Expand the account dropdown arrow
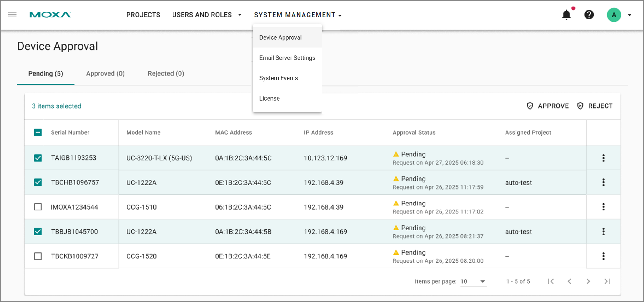 point(630,15)
